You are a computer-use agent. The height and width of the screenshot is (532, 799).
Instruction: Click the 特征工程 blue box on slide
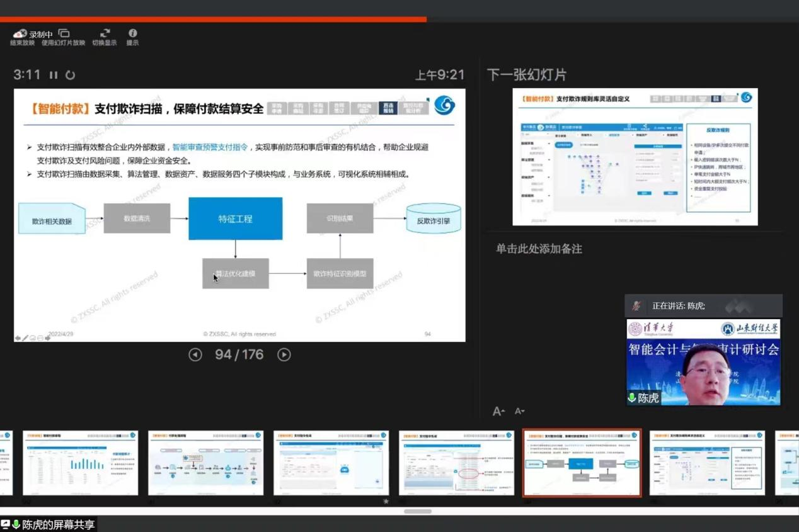(x=235, y=218)
